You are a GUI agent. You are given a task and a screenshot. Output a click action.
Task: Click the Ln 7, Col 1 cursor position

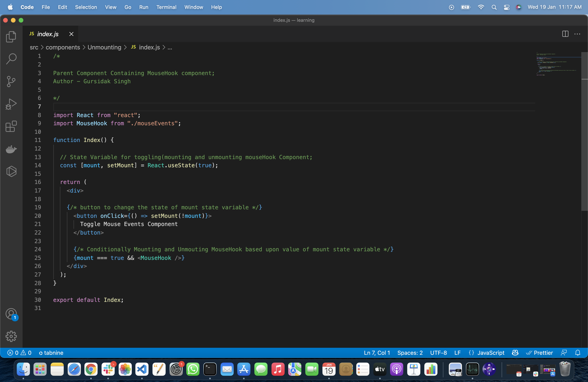pyautogui.click(x=377, y=353)
